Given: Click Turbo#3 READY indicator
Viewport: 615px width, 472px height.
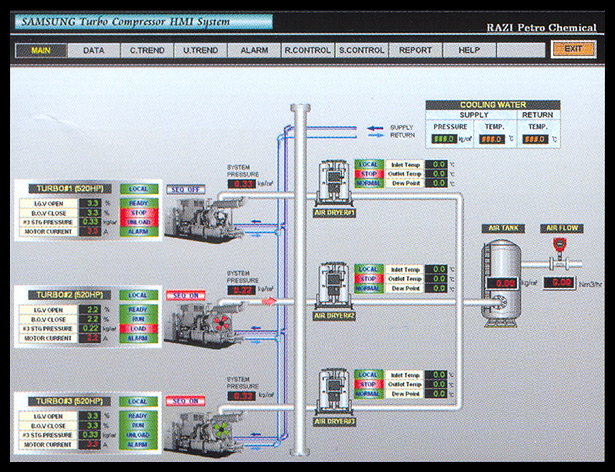Looking at the screenshot, I should point(138,416).
